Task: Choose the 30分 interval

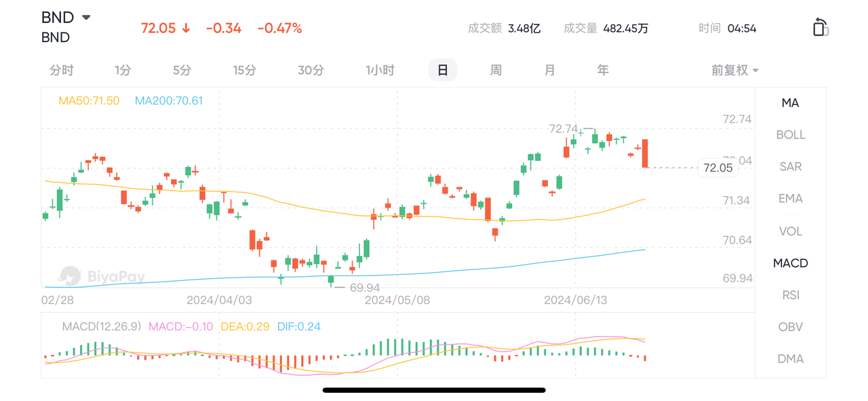Action: 311,70
